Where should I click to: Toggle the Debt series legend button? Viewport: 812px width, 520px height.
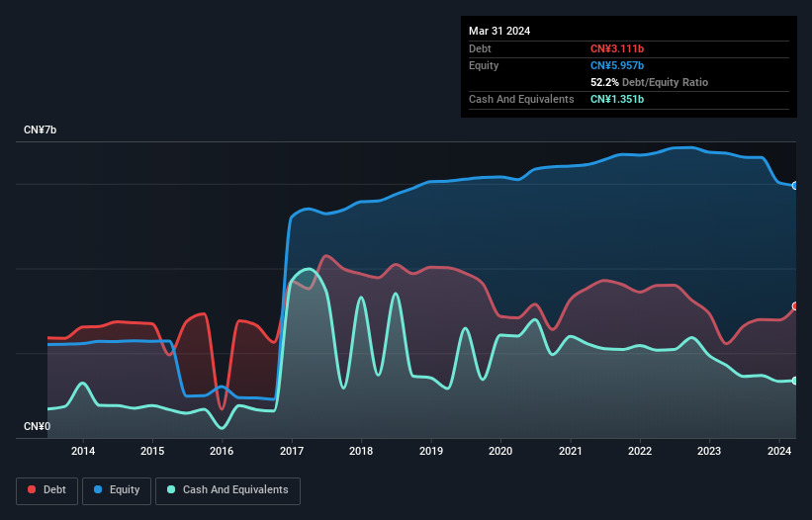coord(47,490)
